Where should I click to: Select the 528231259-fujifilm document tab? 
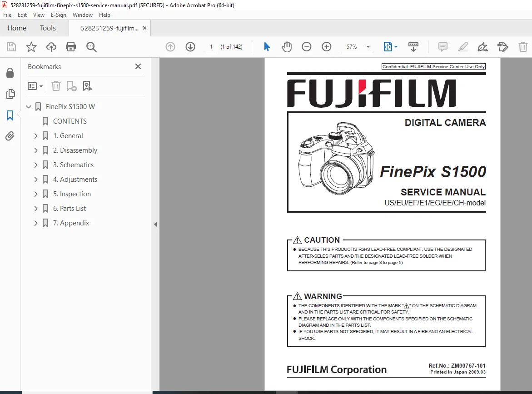[x=109, y=28]
